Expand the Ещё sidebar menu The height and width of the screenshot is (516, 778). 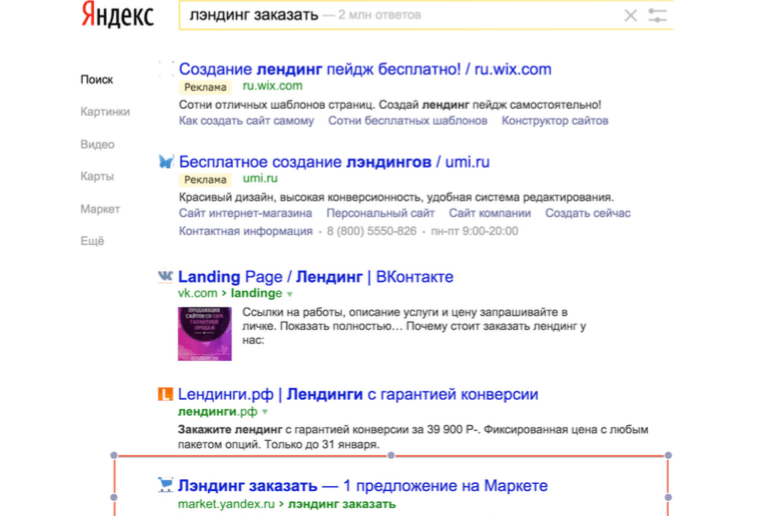92,241
